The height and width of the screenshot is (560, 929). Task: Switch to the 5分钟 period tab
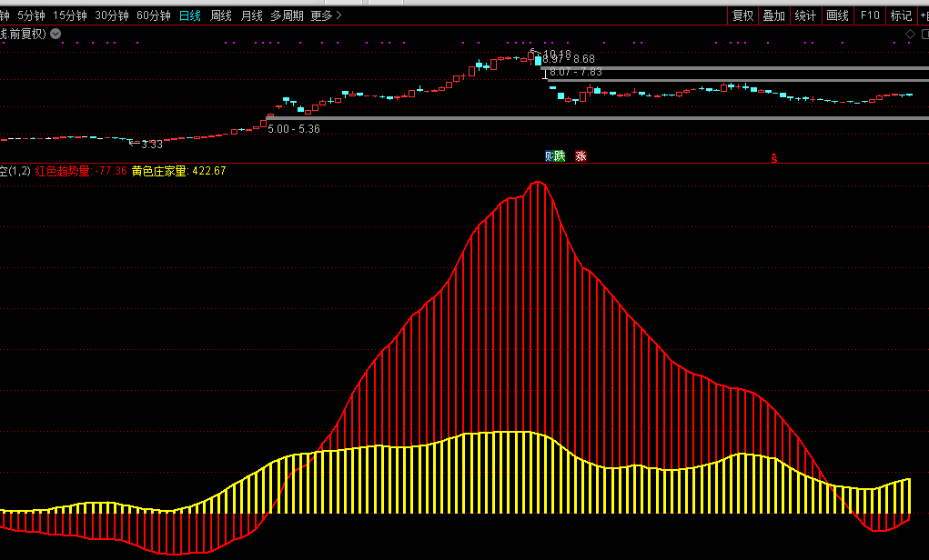(32, 15)
